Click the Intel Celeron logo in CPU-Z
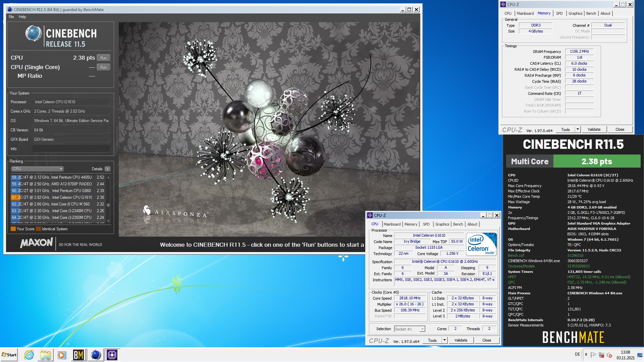Viewport: 644px width, 362px height. tap(481, 244)
